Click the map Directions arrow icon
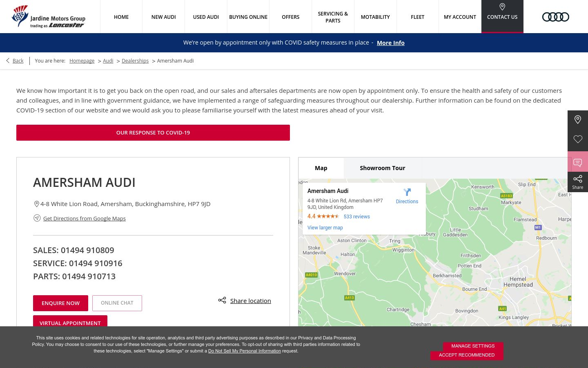Viewport: 588px width, 368px height. (407, 192)
